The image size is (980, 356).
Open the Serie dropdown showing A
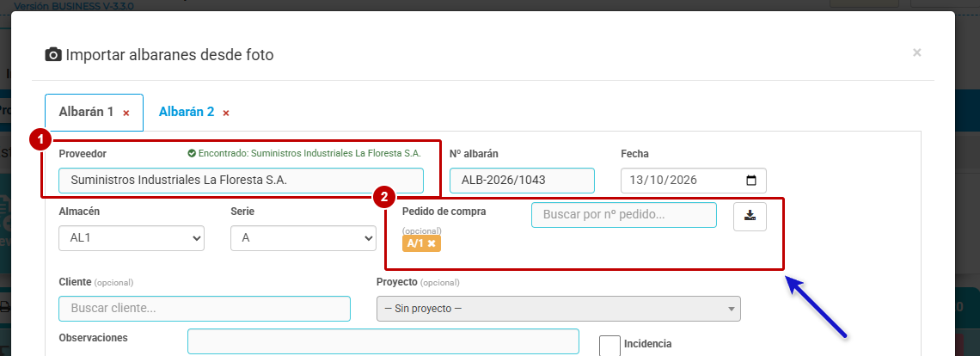pos(303,238)
